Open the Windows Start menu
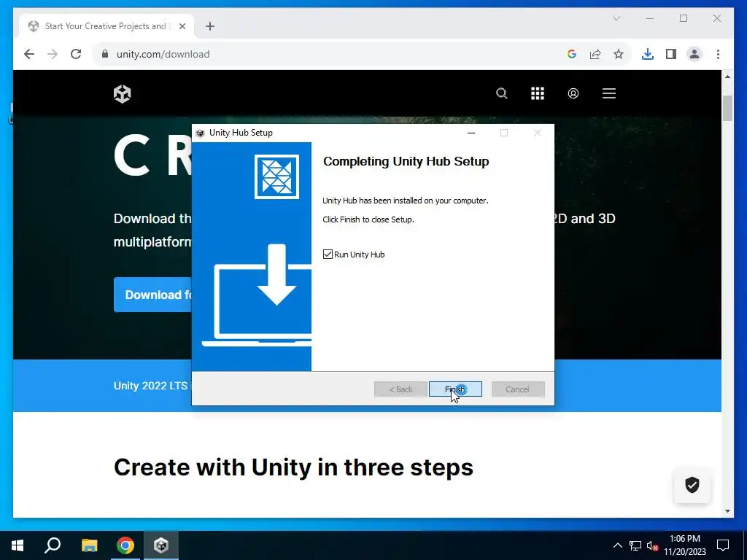This screenshot has height=560, width=747. pos(18,545)
